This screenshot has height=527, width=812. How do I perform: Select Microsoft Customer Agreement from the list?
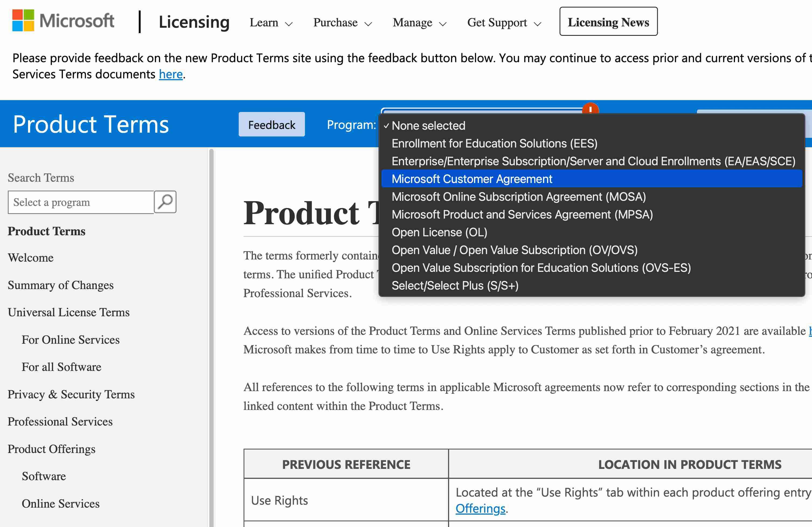[x=472, y=179]
